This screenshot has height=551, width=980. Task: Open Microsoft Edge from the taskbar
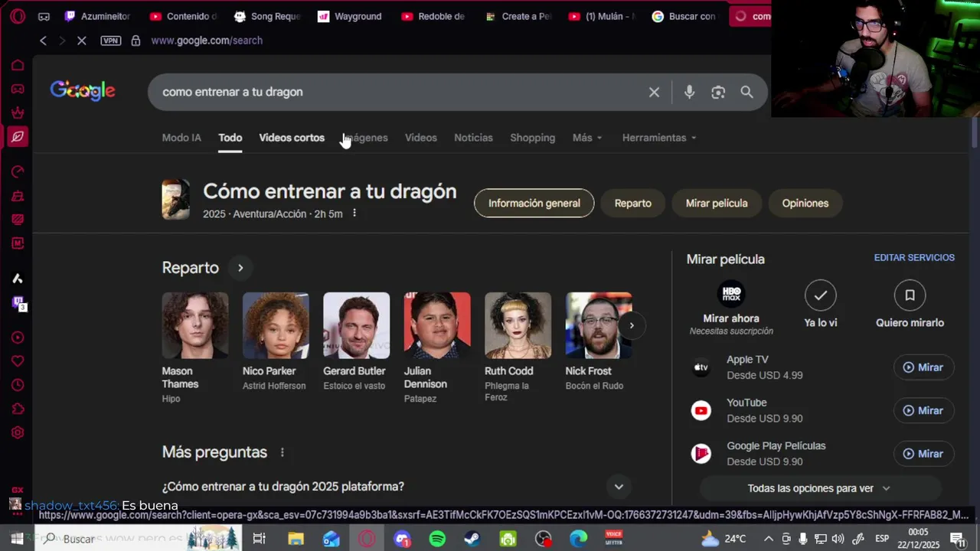tap(578, 539)
